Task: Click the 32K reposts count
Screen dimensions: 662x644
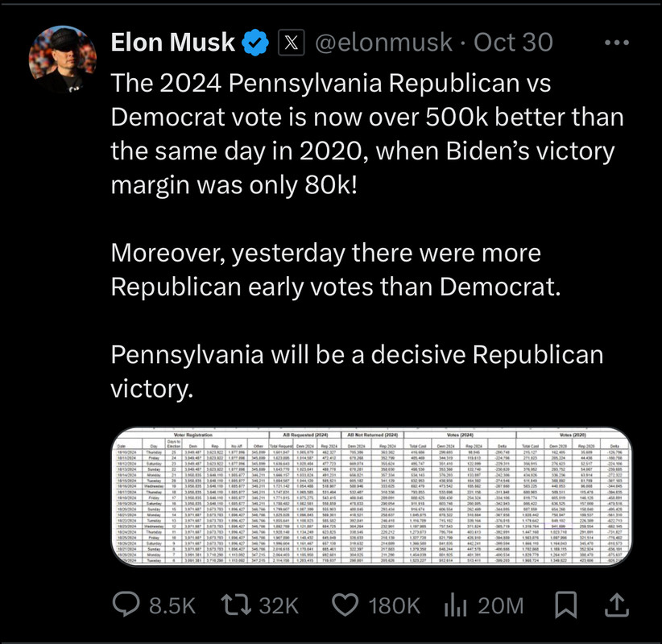Action: (x=279, y=605)
